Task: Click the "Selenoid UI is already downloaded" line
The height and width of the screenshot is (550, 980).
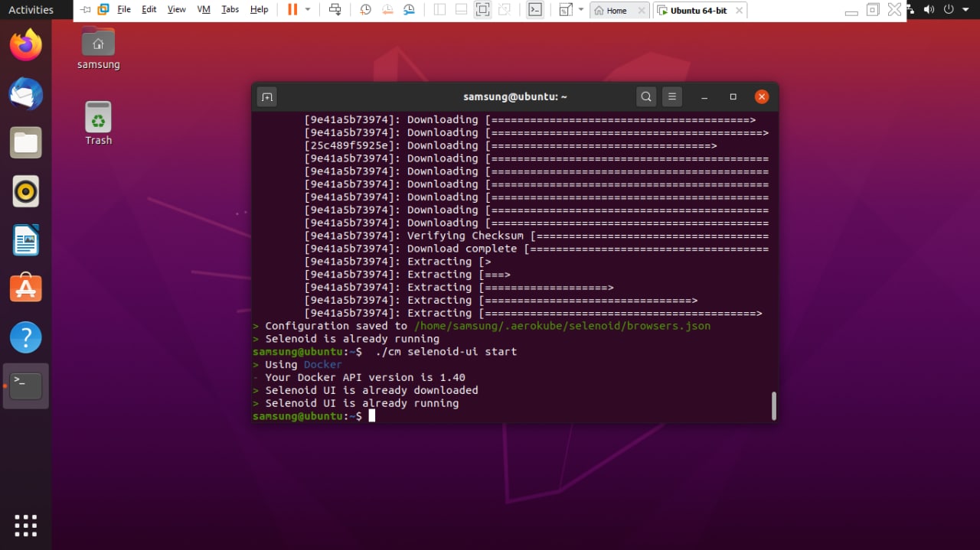Action: (x=371, y=390)
